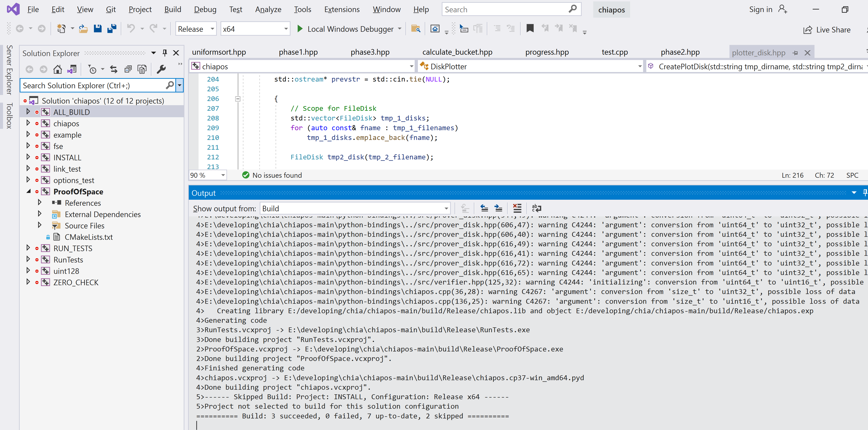Select CMakeLists.txt in the tree
Viewport: 868px width, 430px height.
(89, 237)
